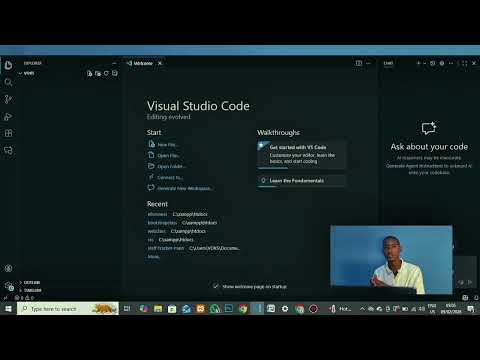Open the Extensions view
Screen dimensions: 480x360
point(8,133)
